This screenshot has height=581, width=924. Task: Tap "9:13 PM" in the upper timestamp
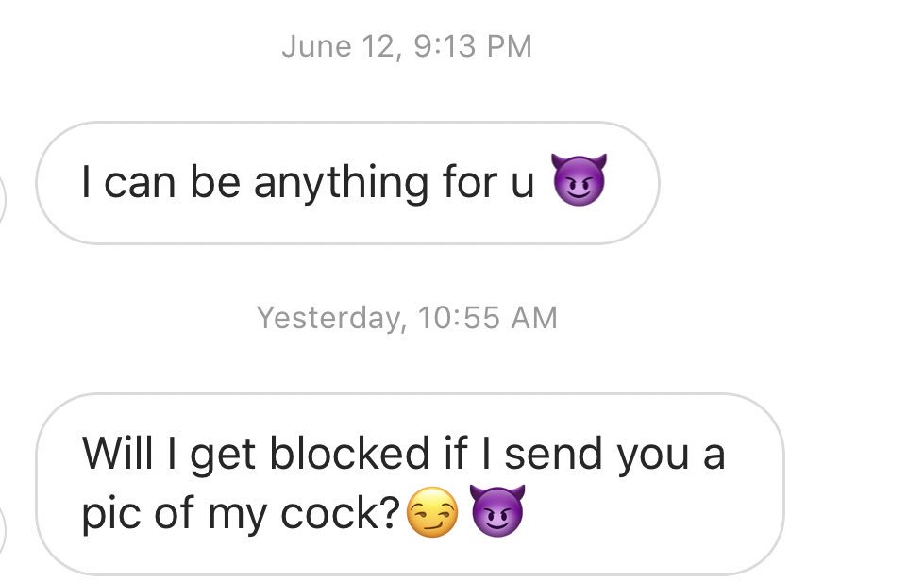[473, 46]
